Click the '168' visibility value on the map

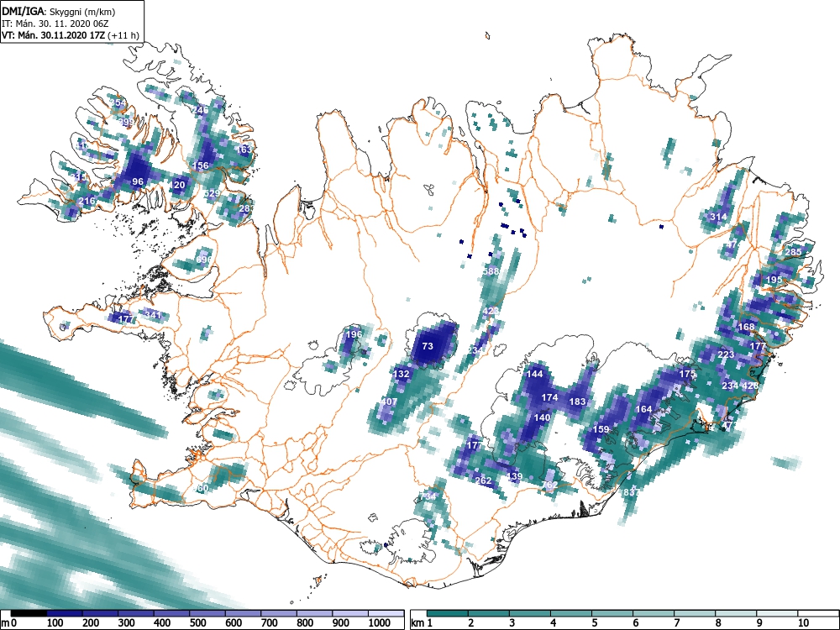coord(746,327)
